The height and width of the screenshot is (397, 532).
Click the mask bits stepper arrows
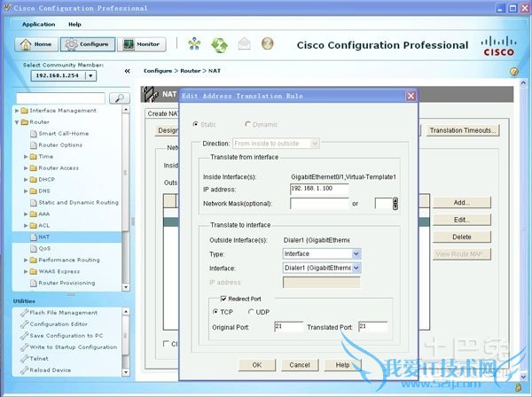[395, 204]
